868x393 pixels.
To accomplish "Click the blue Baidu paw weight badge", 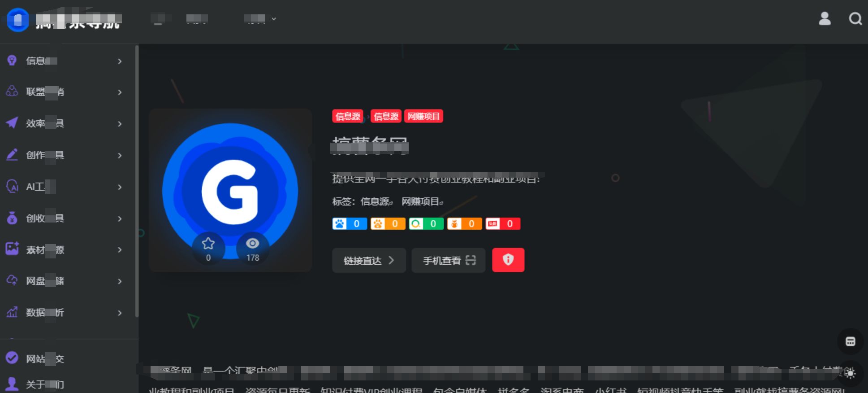I will [350, 223].
